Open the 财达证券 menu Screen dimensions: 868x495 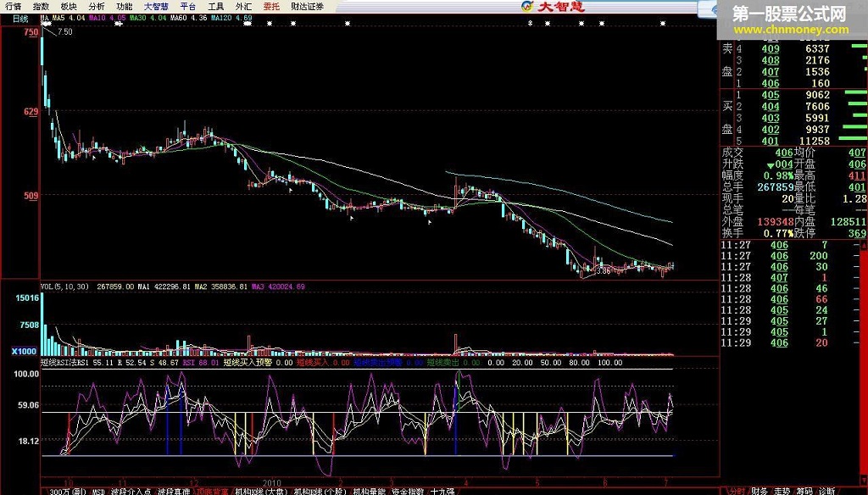click(307, 6)
